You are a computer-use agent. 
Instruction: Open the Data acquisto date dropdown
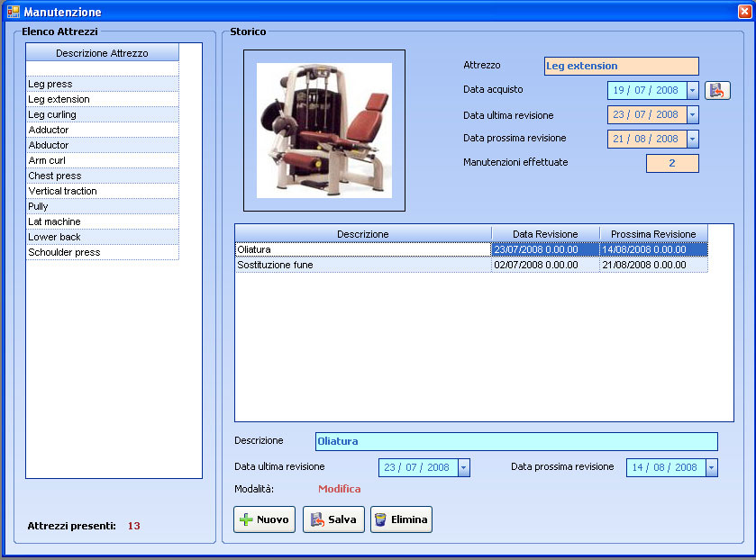(x=692, y=90)
